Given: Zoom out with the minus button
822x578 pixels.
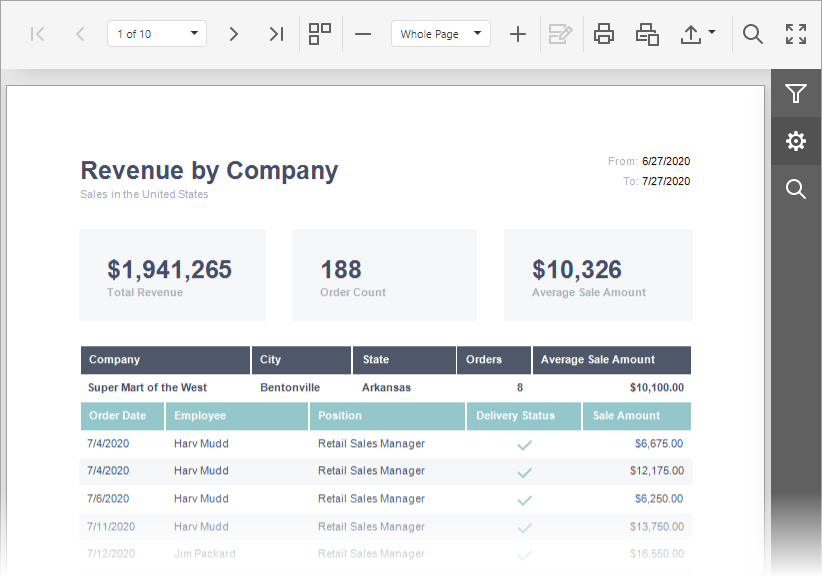Looking at the screenshot, I should pyautogui.click(x=363, y=34).
